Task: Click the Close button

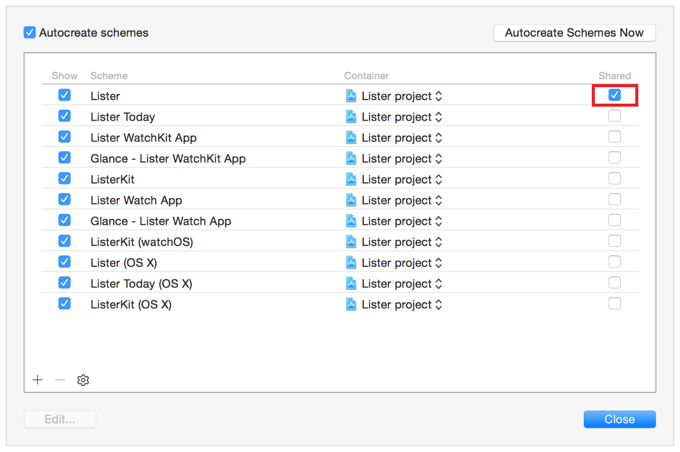Action: pos(619,419)
